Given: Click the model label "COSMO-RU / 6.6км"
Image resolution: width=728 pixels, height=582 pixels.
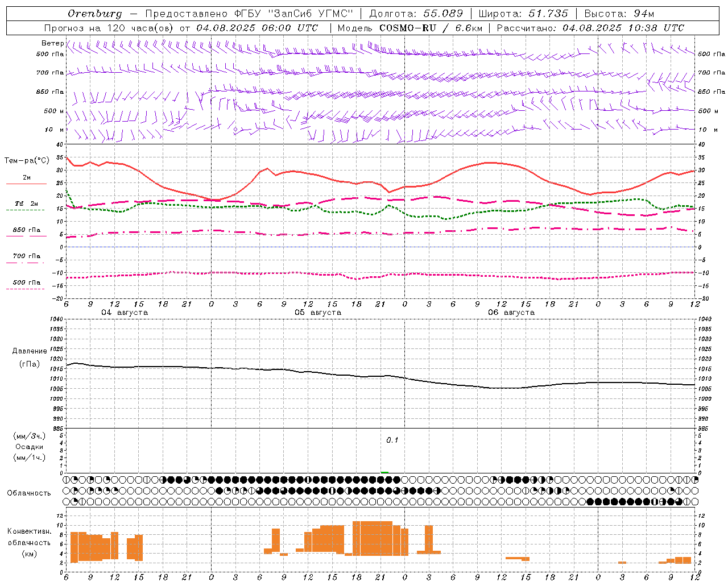Looking at the screenshot, I should (431, 28).
